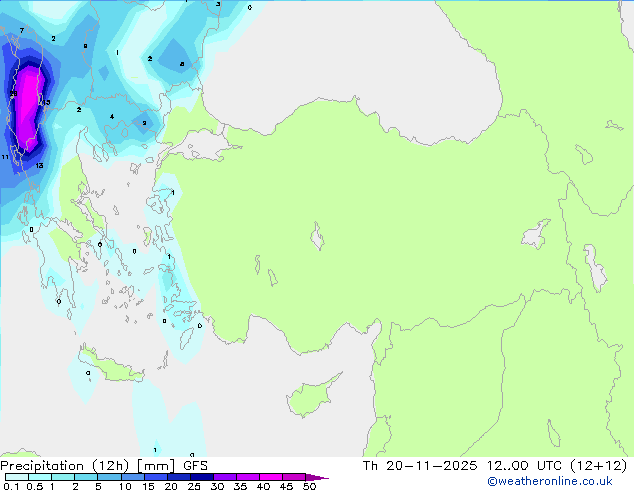This screenshot has height=490, width=634.
Task: Select the 0.1–0.5 mm legend color swatch
Action: click(17, 477)
